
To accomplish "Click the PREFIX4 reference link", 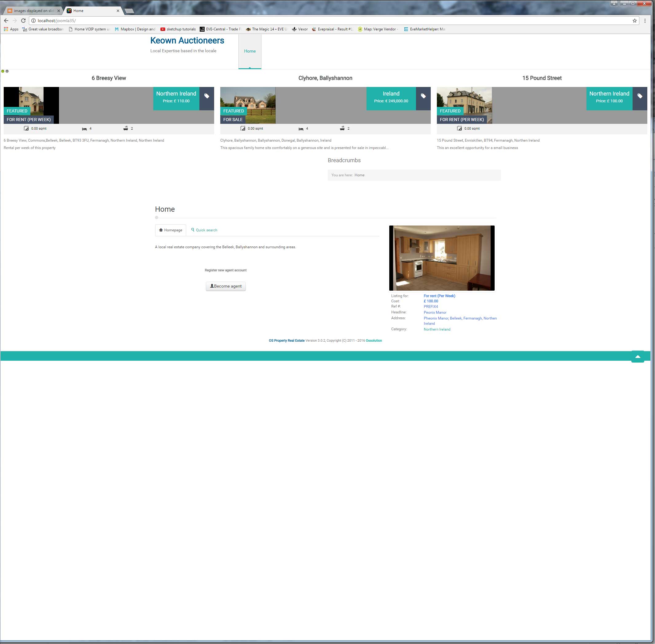I will 431,307.
